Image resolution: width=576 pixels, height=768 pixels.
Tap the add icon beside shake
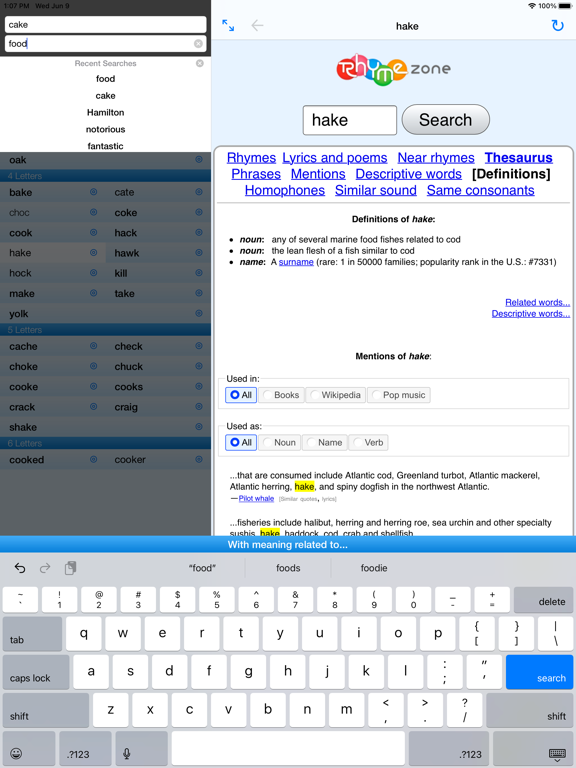199,427
